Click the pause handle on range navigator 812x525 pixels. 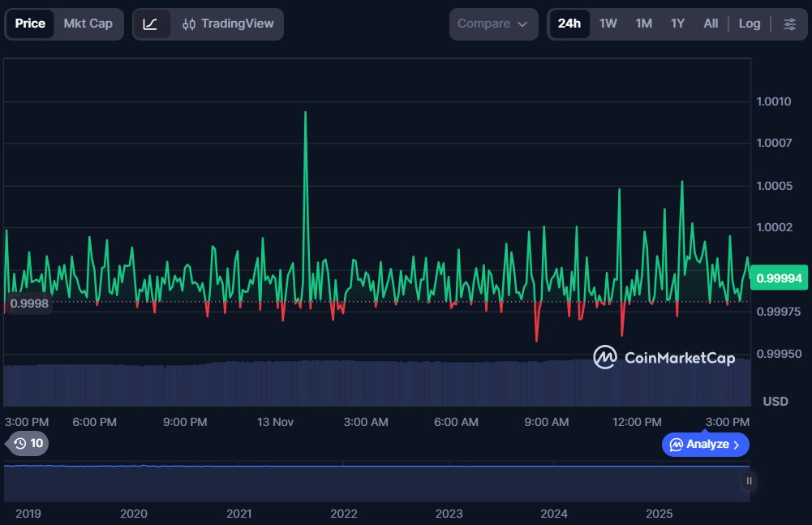pos(749,480)
